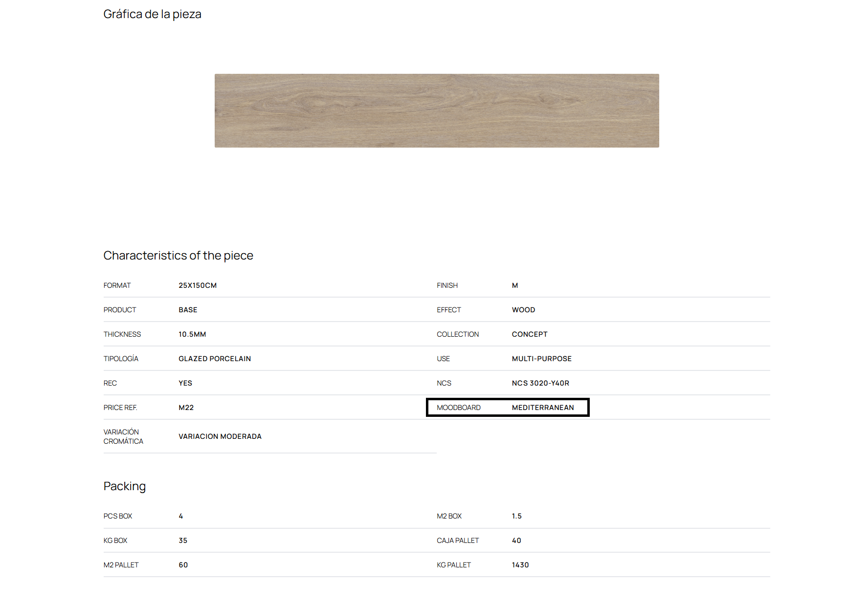The width and height of the screenshot is (868, 605).
Task: Select the PCS BOX value 4
Action: pyautogui.click(x=181, y=516)
